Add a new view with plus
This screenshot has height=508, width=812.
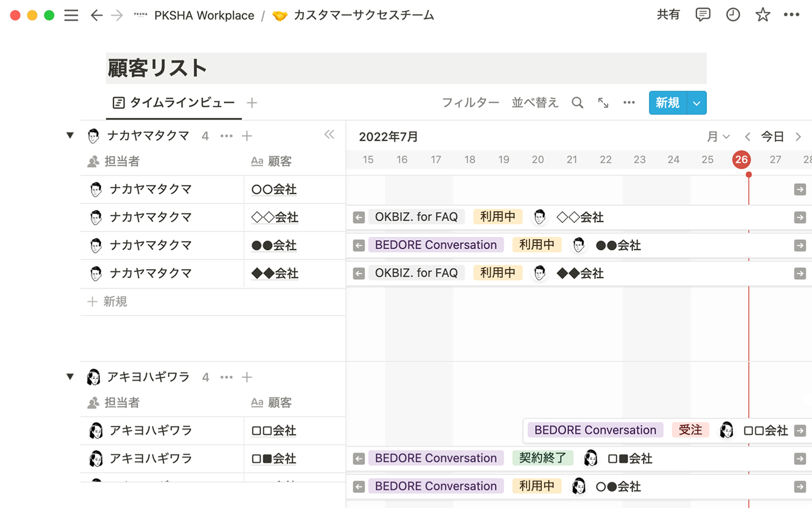click(x=252, y=103)
